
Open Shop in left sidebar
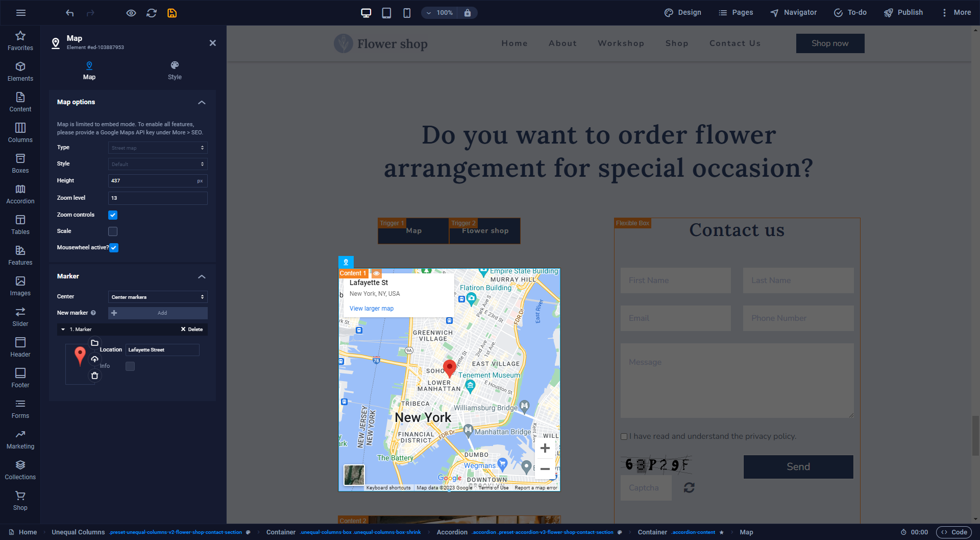click(x=20, y=501)
